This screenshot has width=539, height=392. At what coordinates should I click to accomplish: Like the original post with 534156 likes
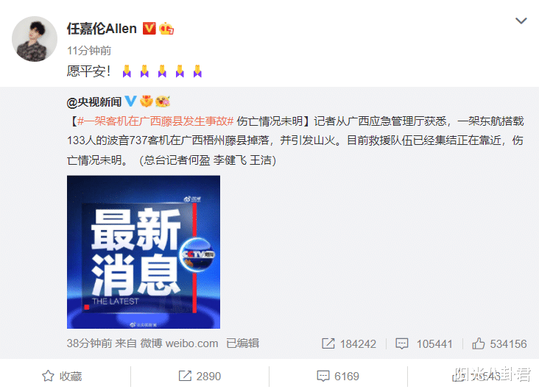tap(499, 343)
